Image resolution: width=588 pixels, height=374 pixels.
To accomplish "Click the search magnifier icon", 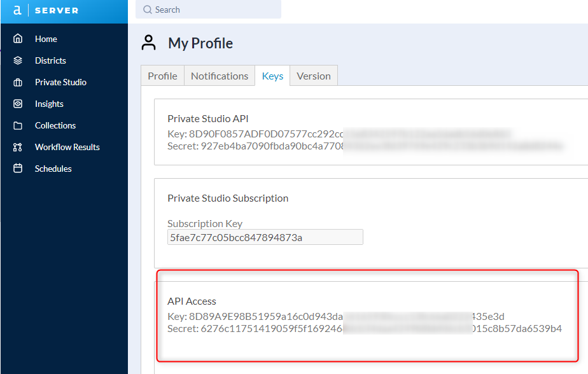I will point(148,10).
